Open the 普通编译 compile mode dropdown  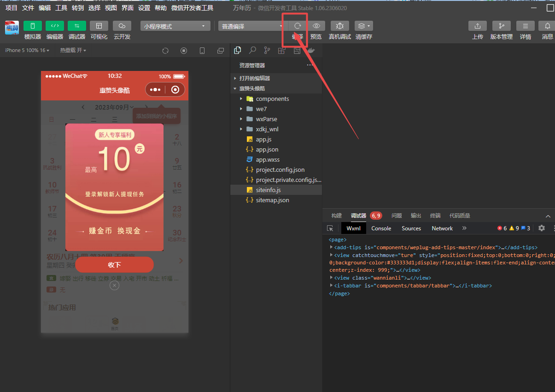coord(251,26)
